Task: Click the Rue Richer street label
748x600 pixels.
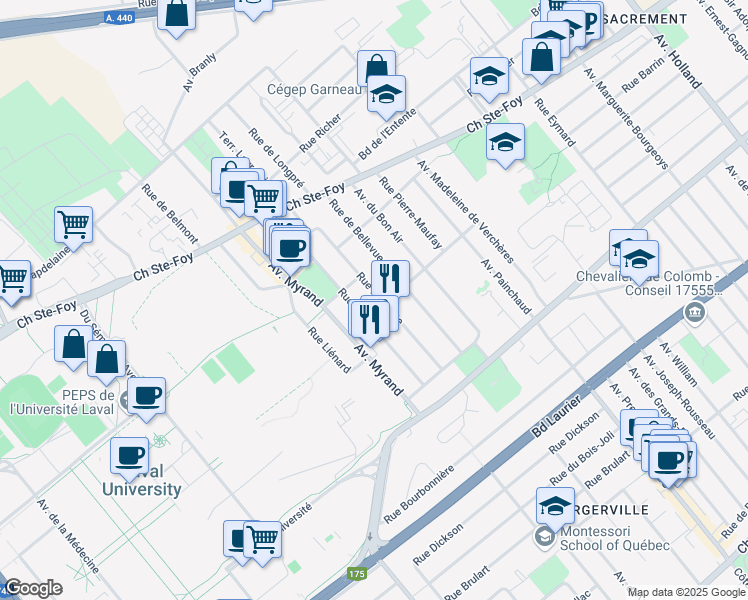Action: 320,133
